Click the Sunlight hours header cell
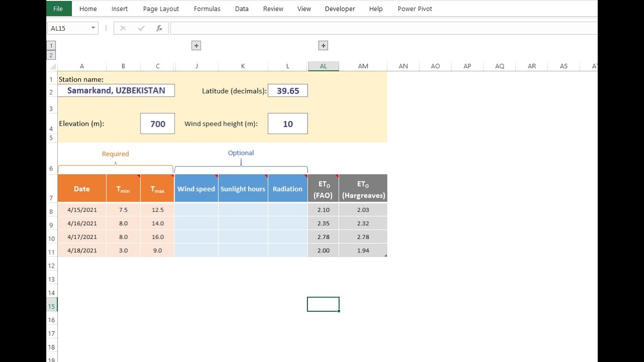 243,189
